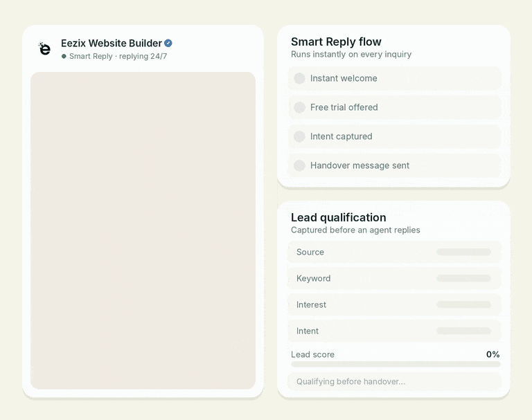
Task: Click the Keyword value placeholder bar
Action: tap(463, 278)
